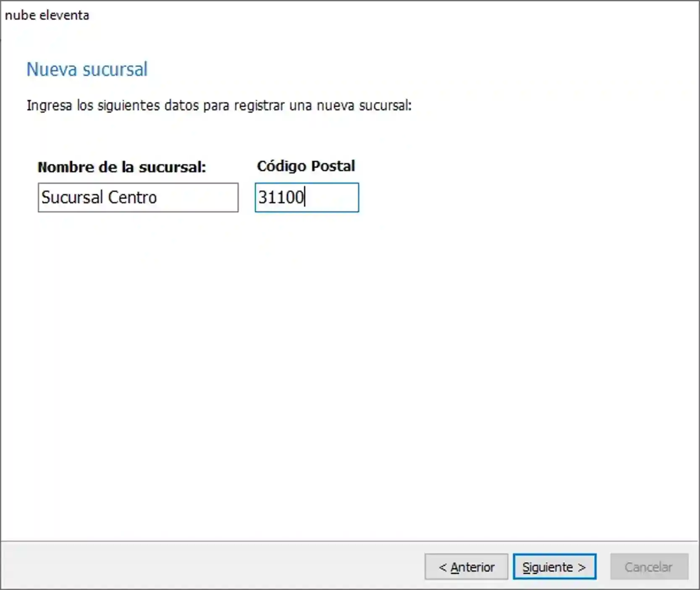
Task: Click the 'Sucursal Centro' text in the name field
Action: [x=99, y=197]
